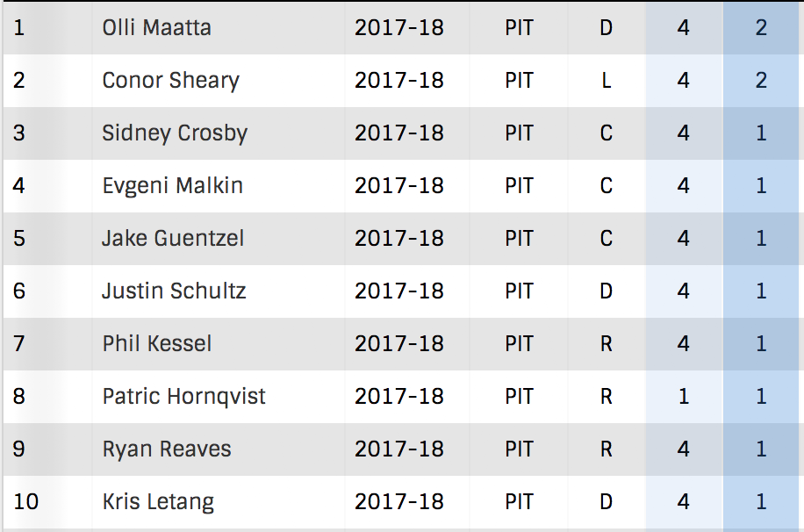Open Olli Maatta player link
Image resolution: width=804 pixels, height=532 pixels.
point(156,28)
